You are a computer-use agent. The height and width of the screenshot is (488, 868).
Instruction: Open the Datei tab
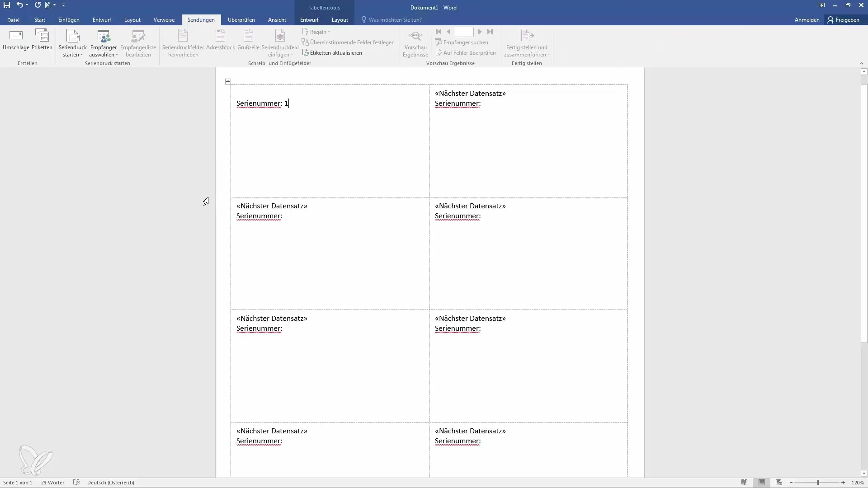[x=13, y=20]
